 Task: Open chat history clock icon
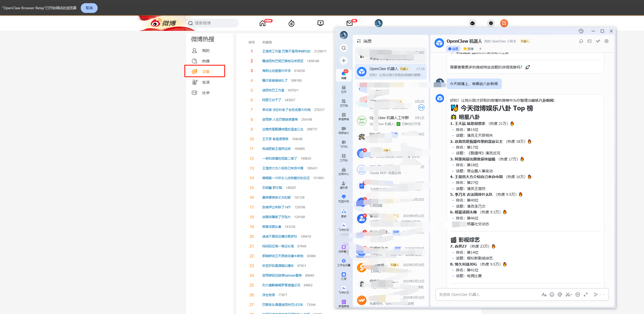pyautogui.click(x=581, y=31)
